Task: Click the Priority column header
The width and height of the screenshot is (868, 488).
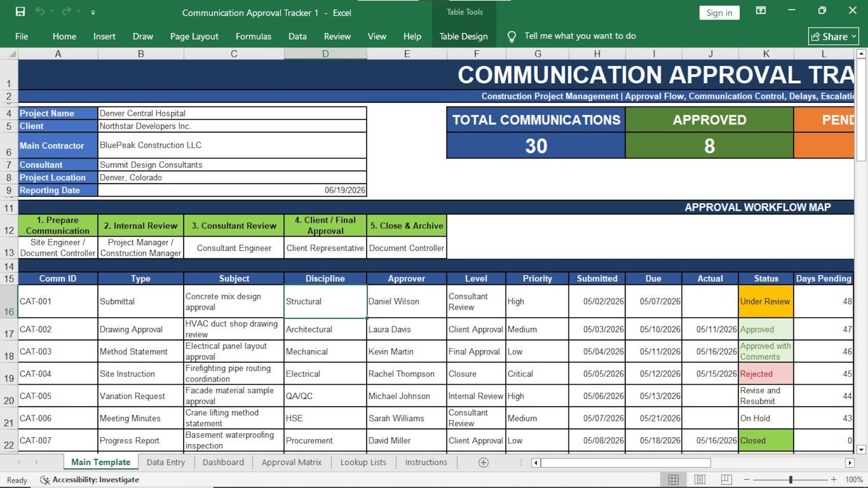Action: [537, 278]
